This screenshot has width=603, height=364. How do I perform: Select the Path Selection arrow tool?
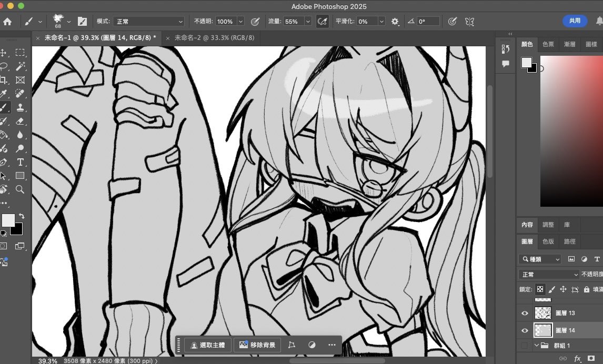[3, 176]
